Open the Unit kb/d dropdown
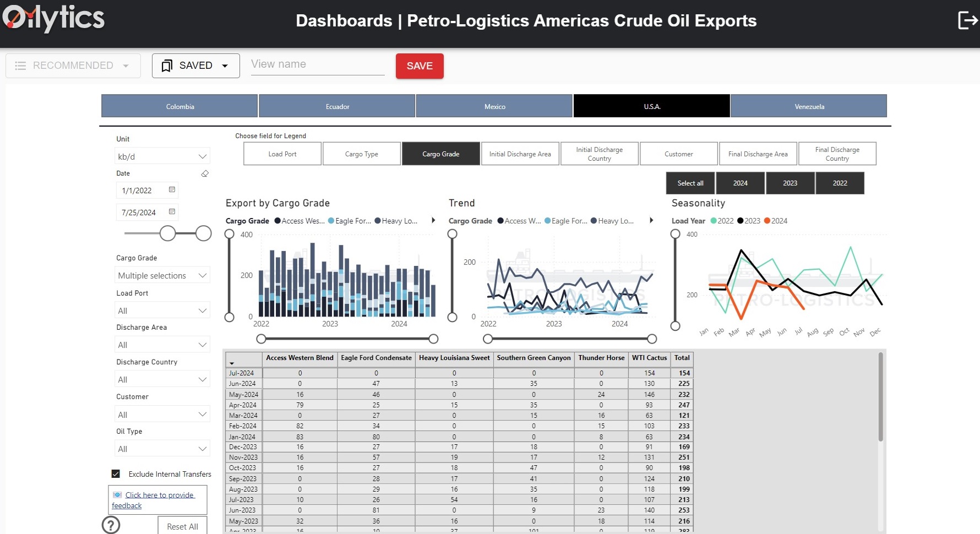Image resolution: width=980 pixels, height=534 pixels. coord(162,156)
